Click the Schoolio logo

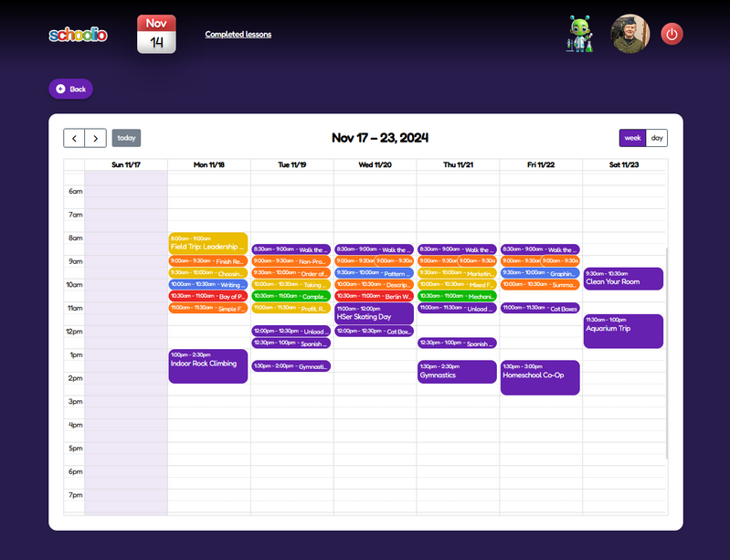click(x=78, y=35)
